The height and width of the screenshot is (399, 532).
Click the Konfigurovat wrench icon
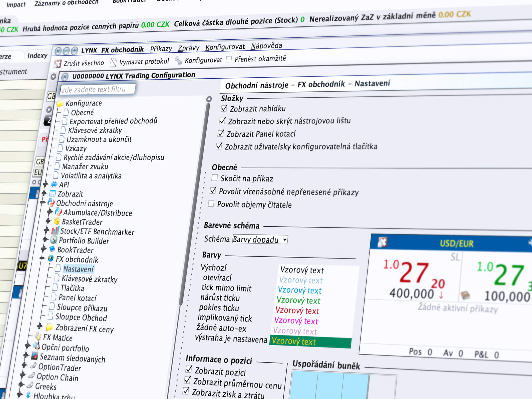pyautogui.click(x=178, y=61)
